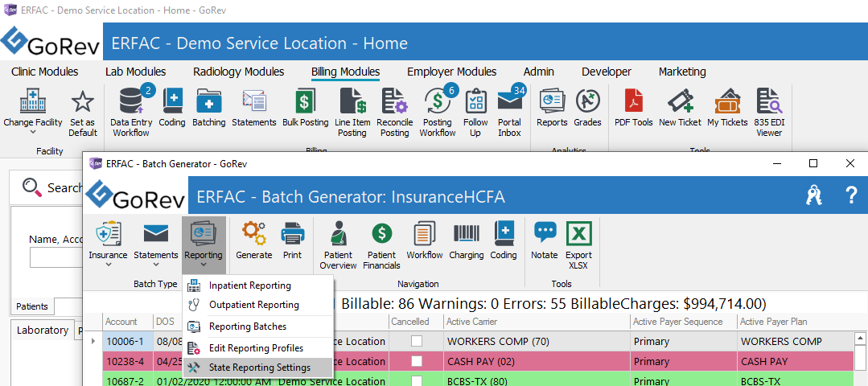Select account 10238-4 cell

click(128, 362)
